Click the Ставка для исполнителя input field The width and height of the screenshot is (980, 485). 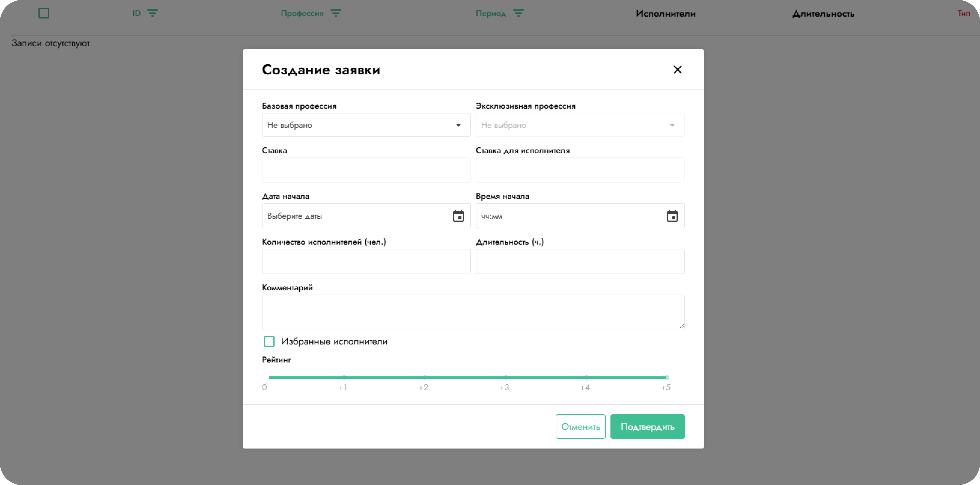click(x=580, y=170)
